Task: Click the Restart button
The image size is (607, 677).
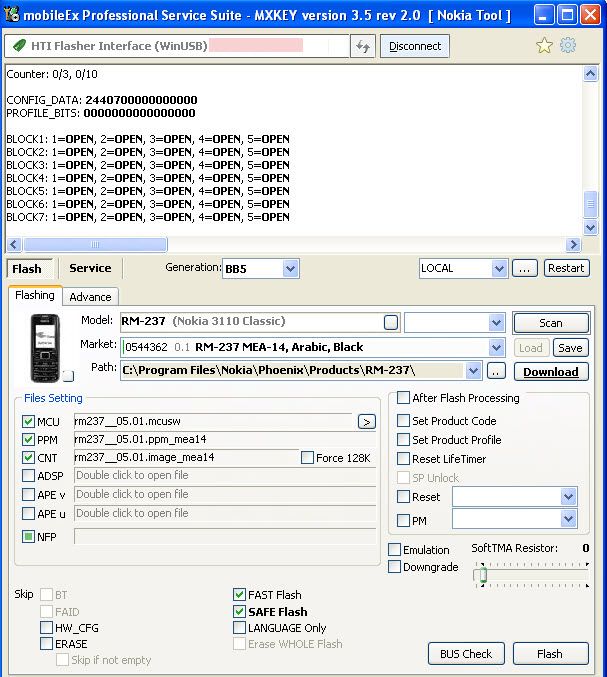Action: click(x=566, y=268)
